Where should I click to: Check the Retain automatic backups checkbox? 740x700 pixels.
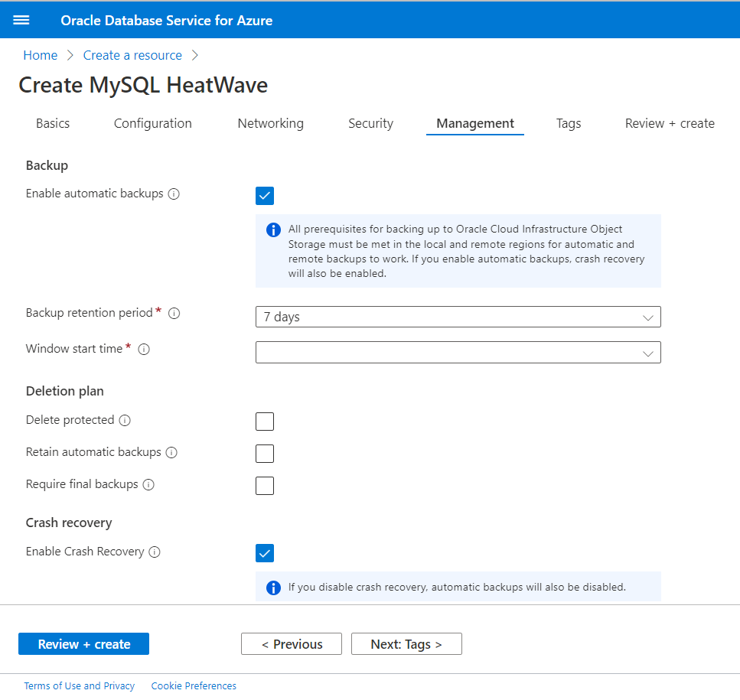(x=265, y=454)
